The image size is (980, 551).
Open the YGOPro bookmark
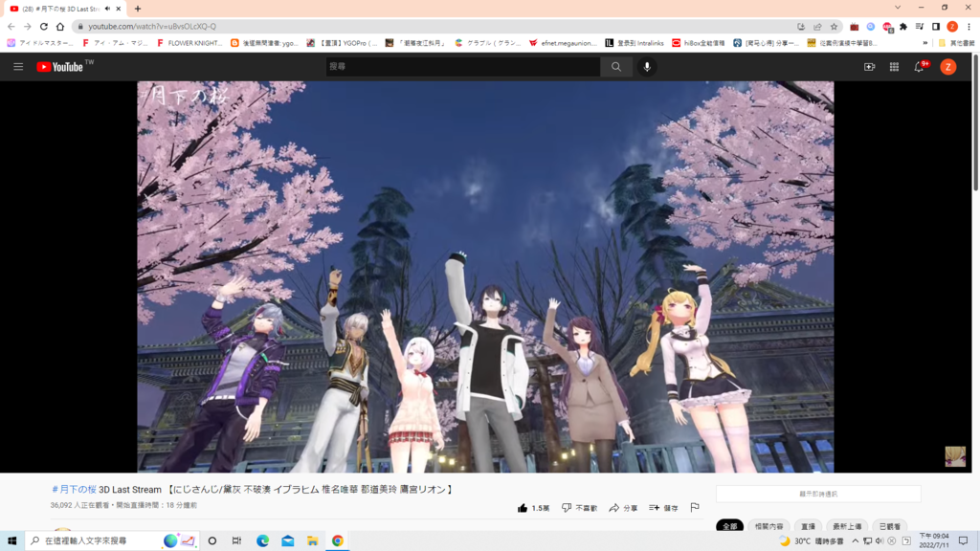pos(342,43)
